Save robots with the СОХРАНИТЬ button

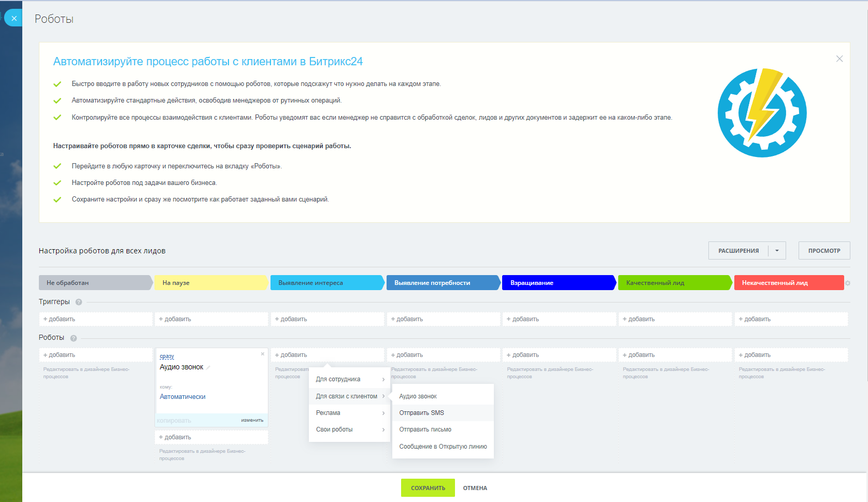pos(428,488)
